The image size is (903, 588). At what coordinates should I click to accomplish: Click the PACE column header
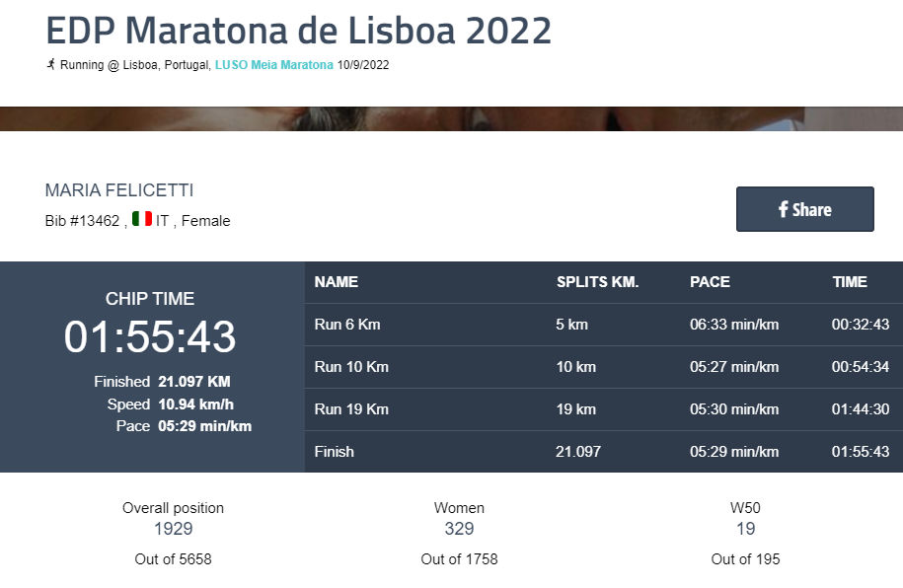710,282
